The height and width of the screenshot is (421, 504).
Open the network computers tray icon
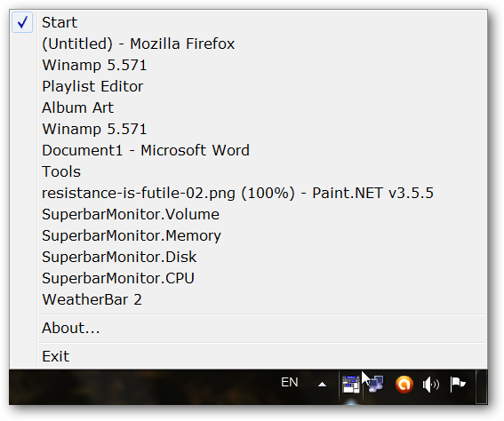point(375,384)
